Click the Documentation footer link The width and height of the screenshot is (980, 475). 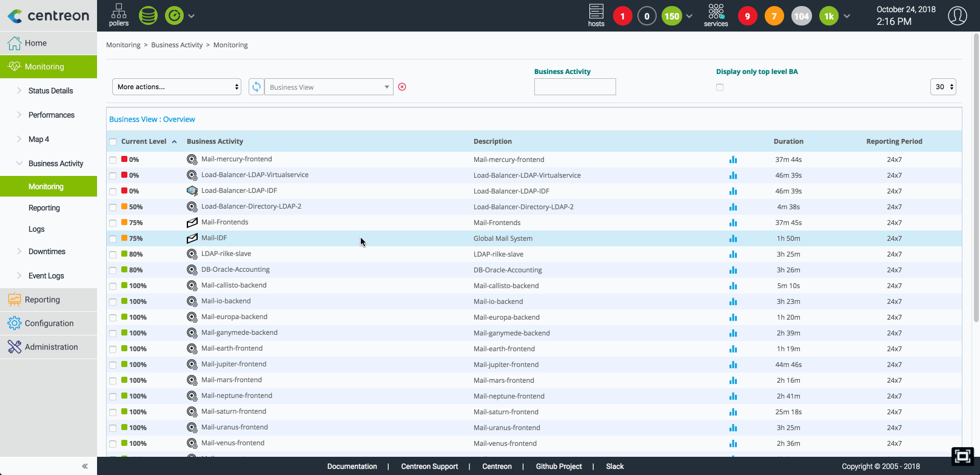[352, 467]
